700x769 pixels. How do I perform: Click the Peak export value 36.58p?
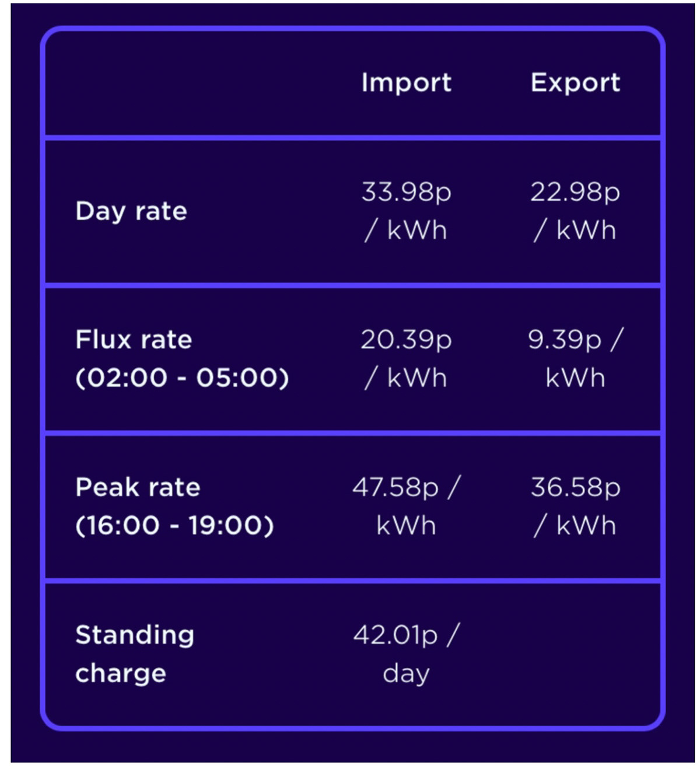click(575, 487)
